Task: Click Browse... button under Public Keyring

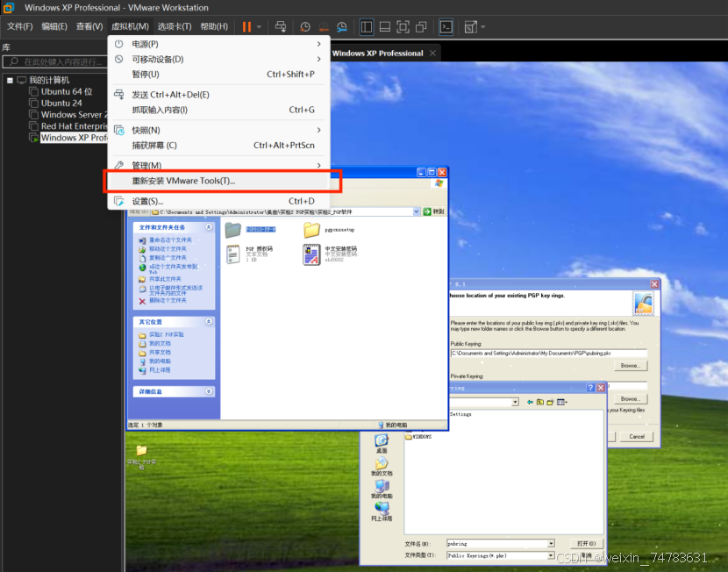Action: pyautogui.click(x=630, y=366)
